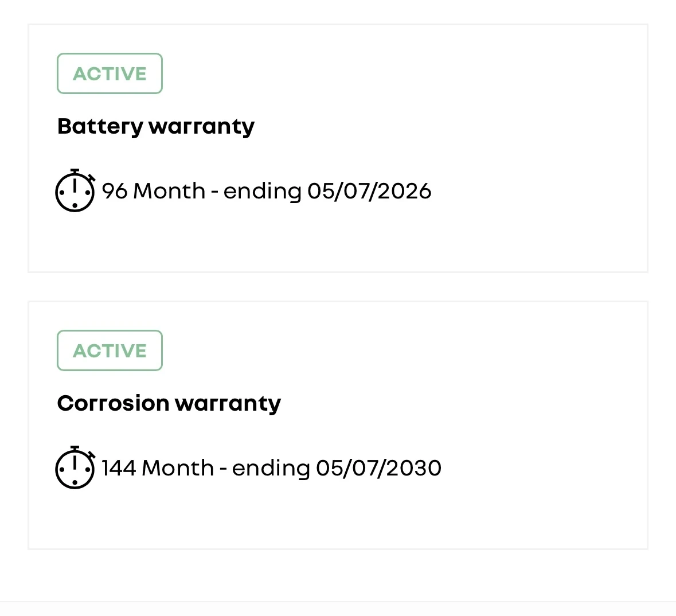Click the gray divider line at page bottom
676x616 pixels.
338,602
